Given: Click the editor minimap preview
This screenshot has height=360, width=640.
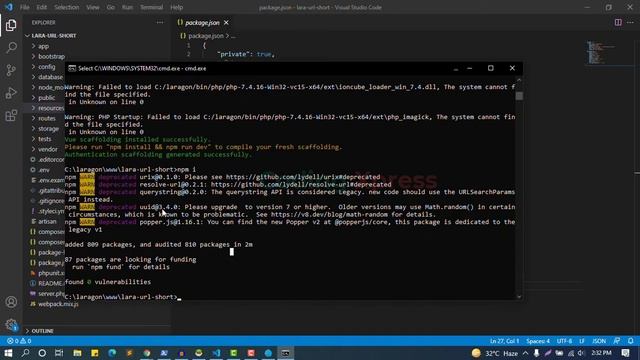Looking at the screenshot, I should (x=600, y=52).
